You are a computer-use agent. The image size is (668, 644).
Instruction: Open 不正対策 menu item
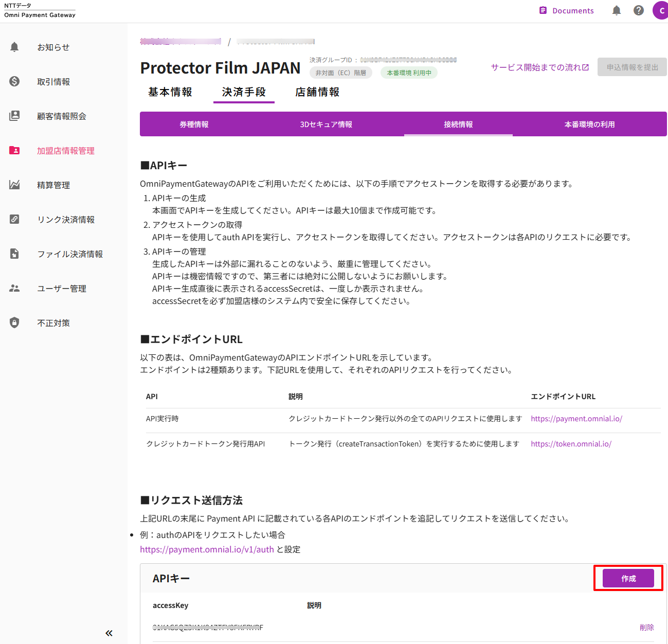[x=53, y=323]
